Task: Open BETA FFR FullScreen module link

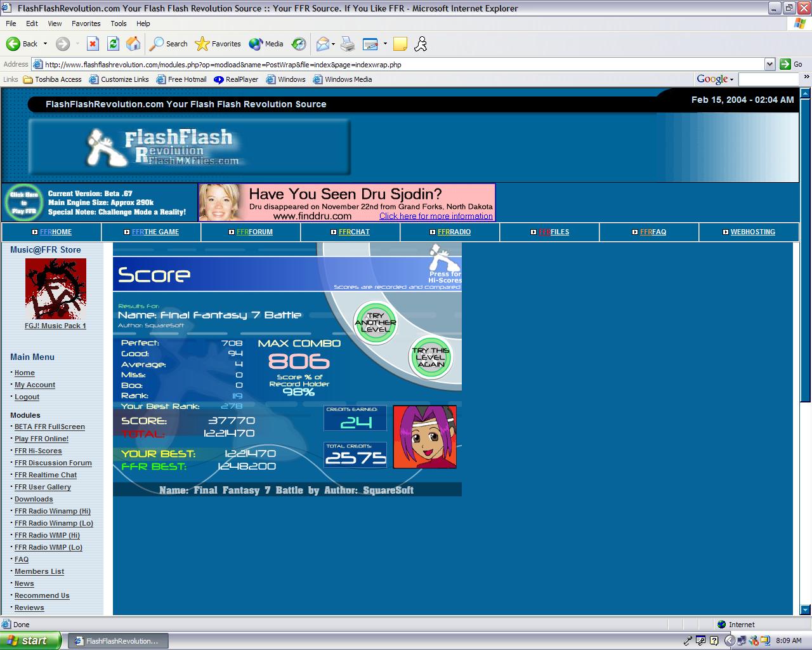Action: click(x=49, y=427)
